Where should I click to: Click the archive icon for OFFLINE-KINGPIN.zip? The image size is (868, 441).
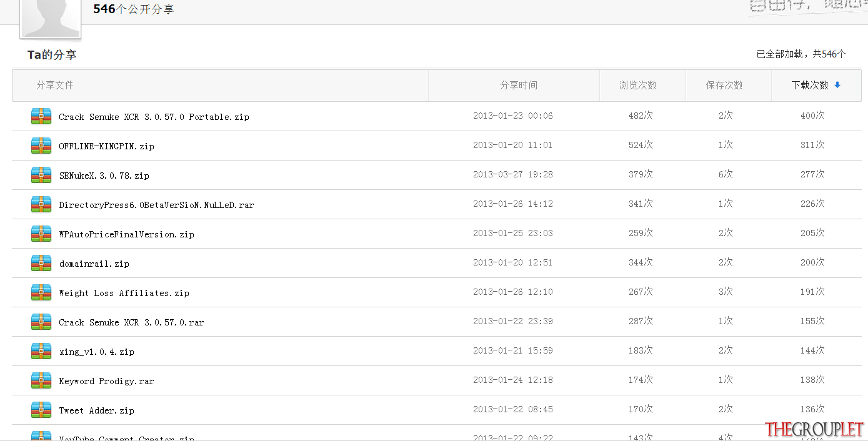click(41, 146)
